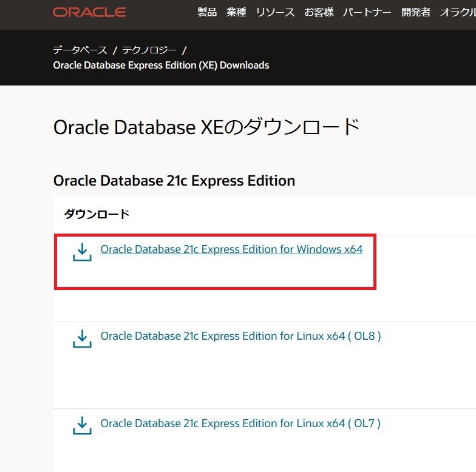Open the リソース menu
476x472 pixels.
(275, 12)
